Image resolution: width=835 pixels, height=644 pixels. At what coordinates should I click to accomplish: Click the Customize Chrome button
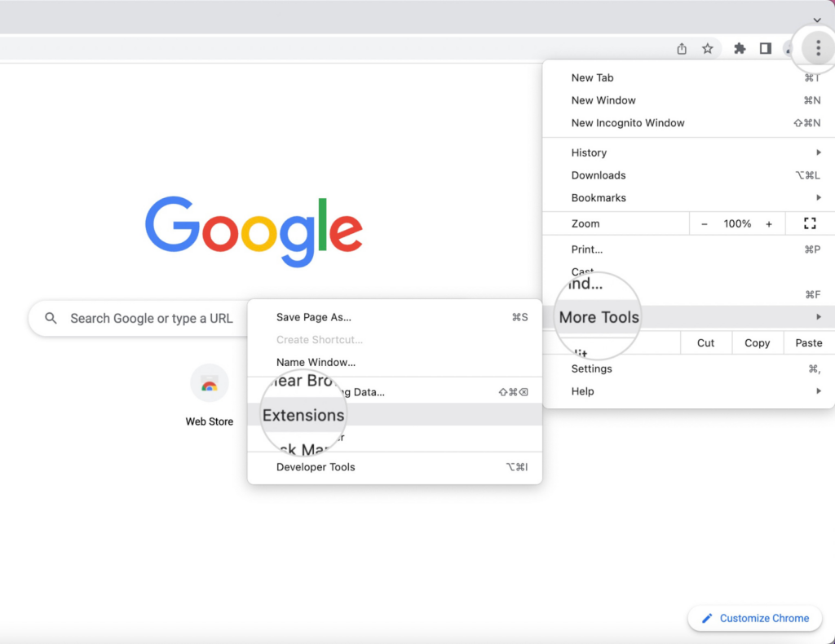tap(754, 618)
